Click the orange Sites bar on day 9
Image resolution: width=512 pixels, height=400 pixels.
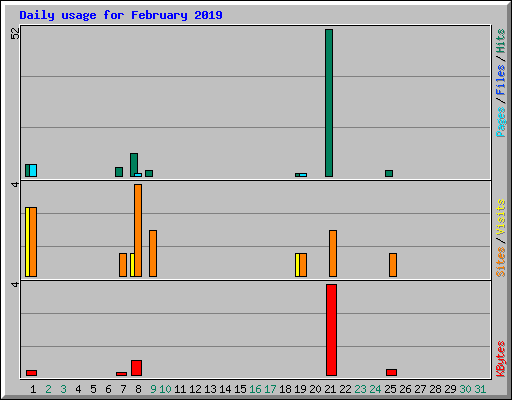(153, 253)
